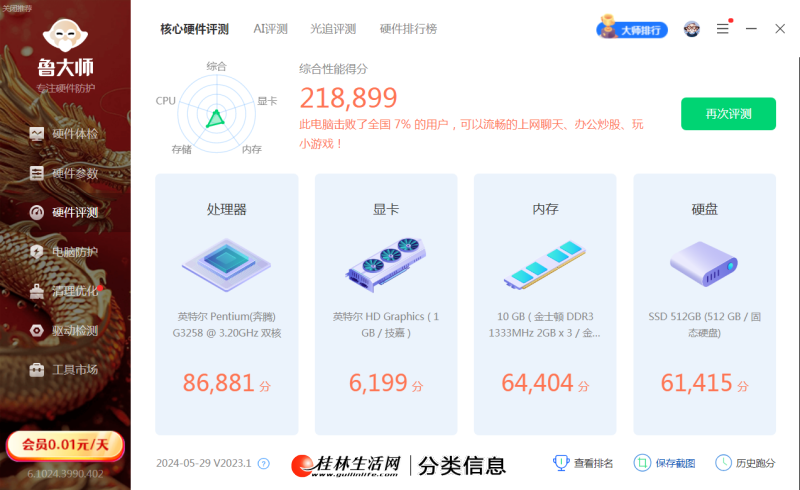Click processor score 86,881
This screenshot has height=490, width=800.
(x=219, y=383)
